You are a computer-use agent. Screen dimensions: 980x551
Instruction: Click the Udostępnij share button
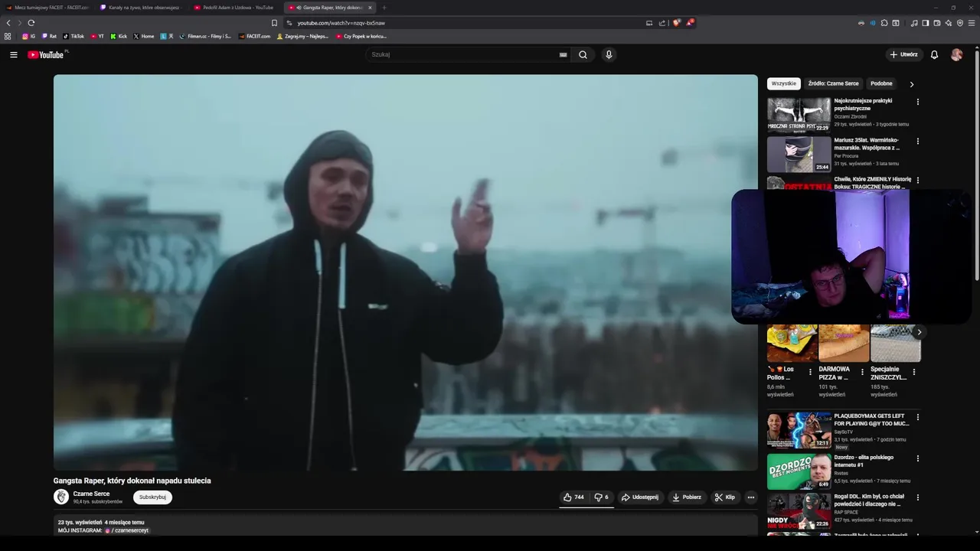tap(640, 497)
